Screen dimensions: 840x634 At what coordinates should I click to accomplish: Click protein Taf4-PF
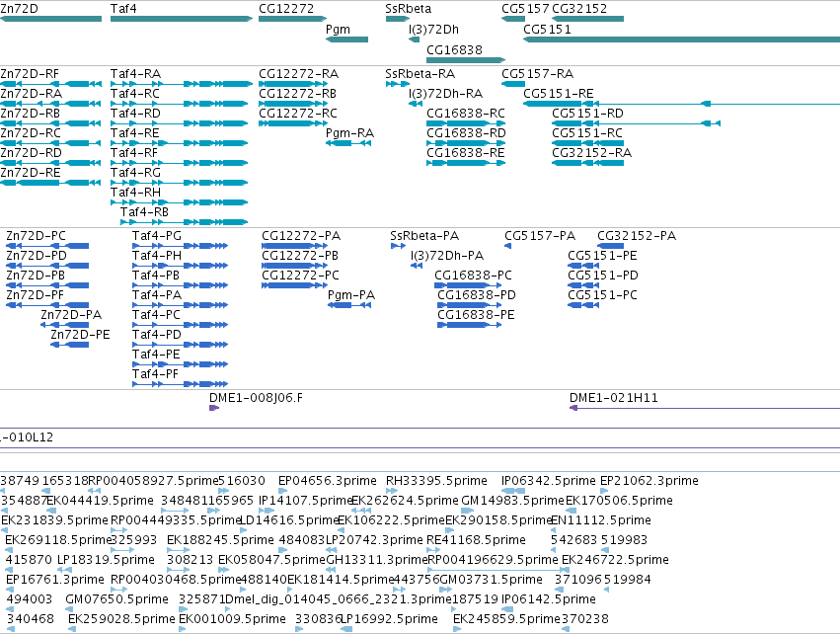(155, 374)
